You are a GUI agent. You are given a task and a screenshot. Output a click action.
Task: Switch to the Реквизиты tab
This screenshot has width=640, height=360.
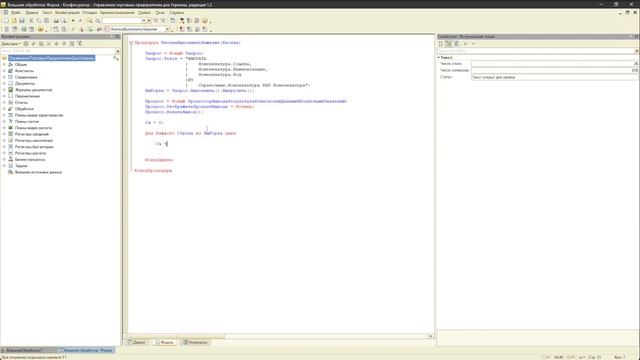point(195,342)
